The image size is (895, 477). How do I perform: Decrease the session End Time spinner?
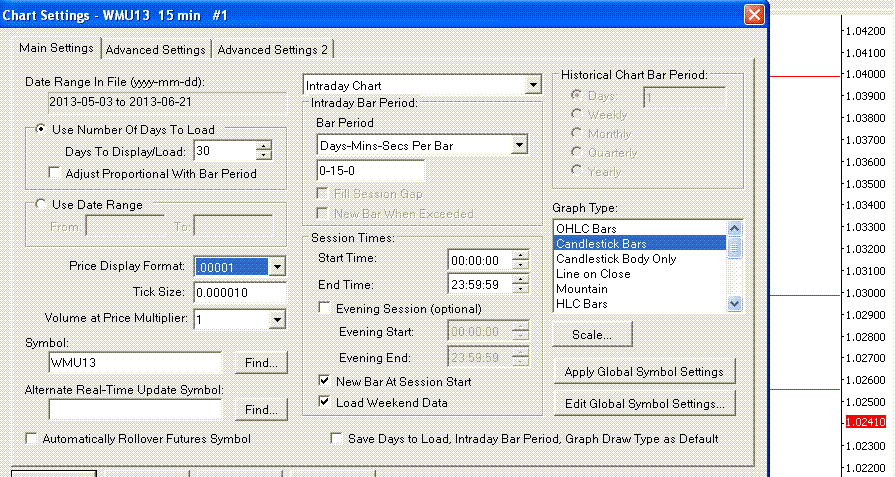point(520,289)
